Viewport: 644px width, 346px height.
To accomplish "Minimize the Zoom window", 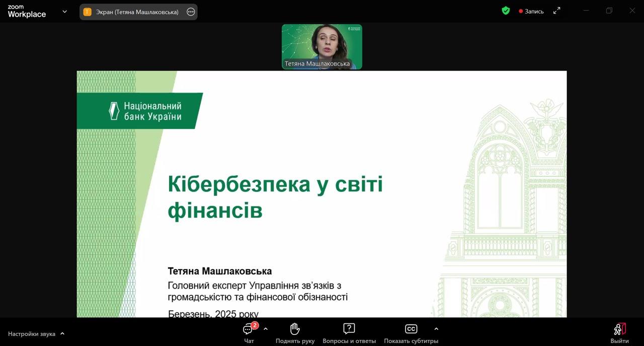I will (586, 11).
